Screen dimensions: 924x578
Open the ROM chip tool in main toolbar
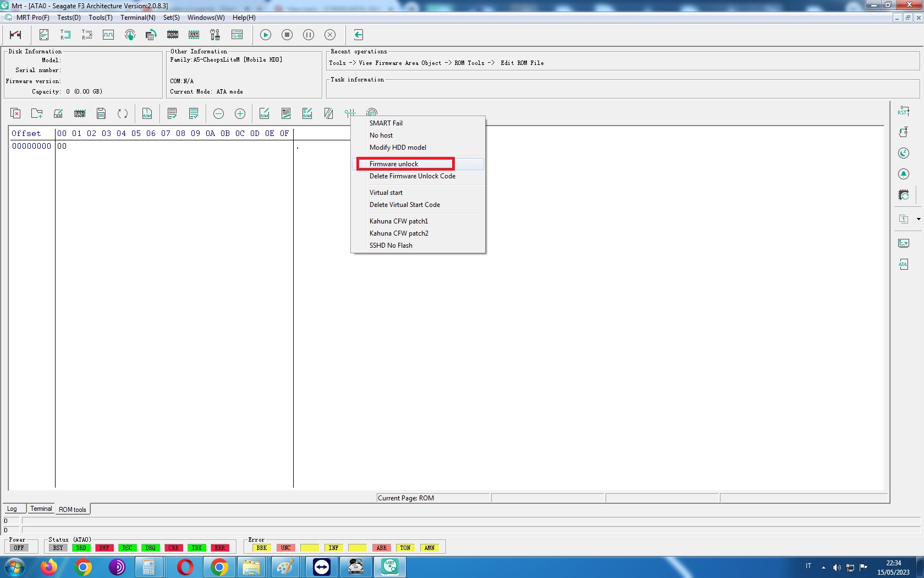[173, 35]
